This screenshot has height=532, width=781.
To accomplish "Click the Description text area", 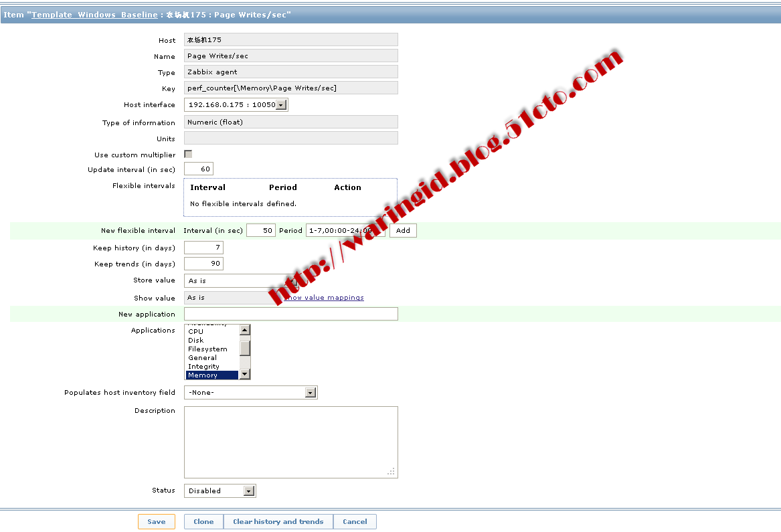I will coord(291,442).
